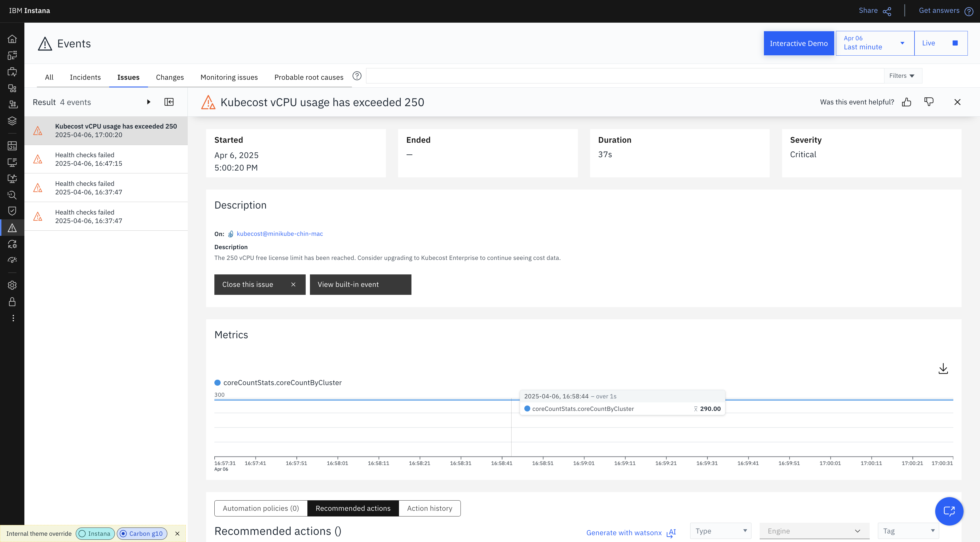Download the metrics chart
Image resolution: width=980 pixels, height=542 pixels.
[x=943, y=368]
